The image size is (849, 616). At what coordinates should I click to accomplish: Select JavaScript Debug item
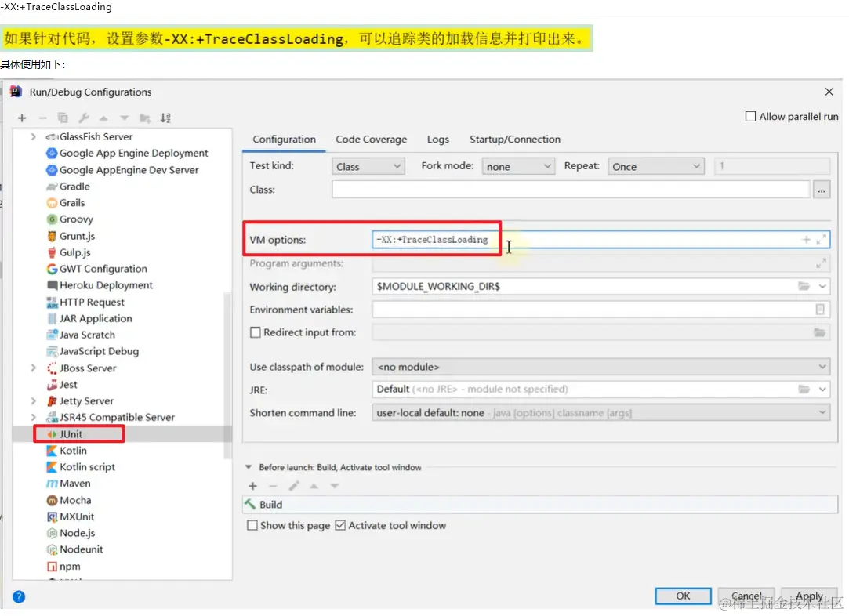pyautogui.click(x=99, y=351)
